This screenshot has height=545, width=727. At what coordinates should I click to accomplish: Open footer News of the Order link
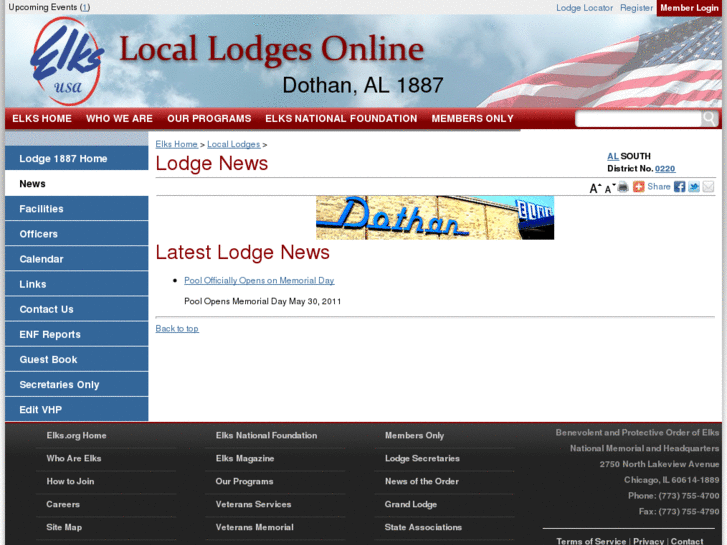pyautogui.click(x=421, y=481)
